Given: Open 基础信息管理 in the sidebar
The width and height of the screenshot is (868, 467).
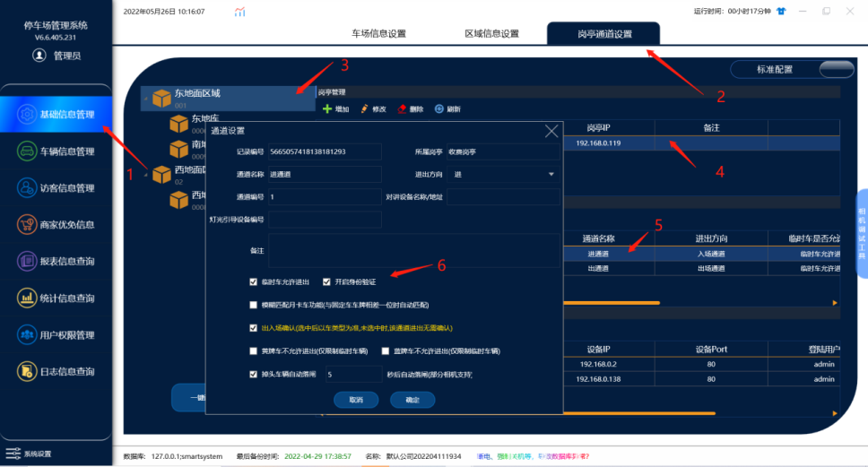Looking at the screenshot, I should 56,115.
